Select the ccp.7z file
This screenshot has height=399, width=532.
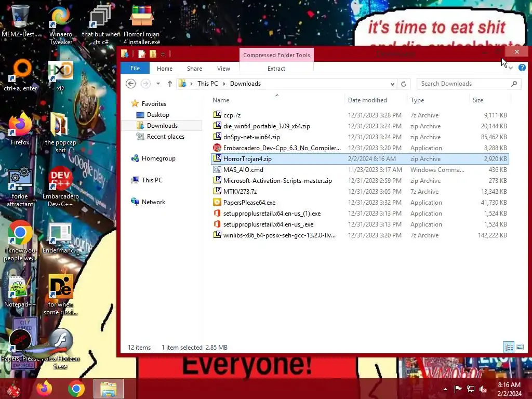pos(360,115)
